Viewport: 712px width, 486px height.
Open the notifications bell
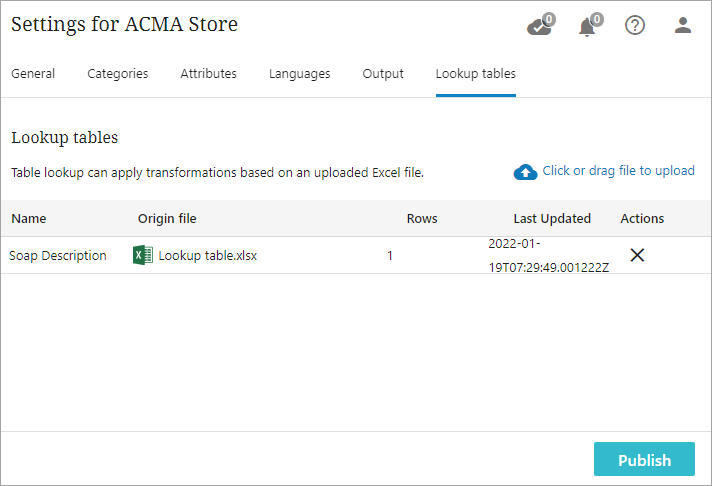click(x=588, y=26)
